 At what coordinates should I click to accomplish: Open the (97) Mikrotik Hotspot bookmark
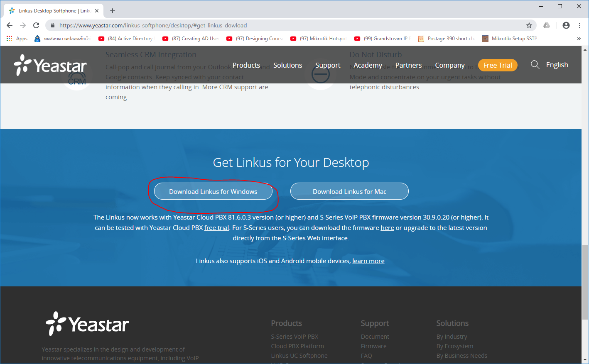click(x=318, y=39)
